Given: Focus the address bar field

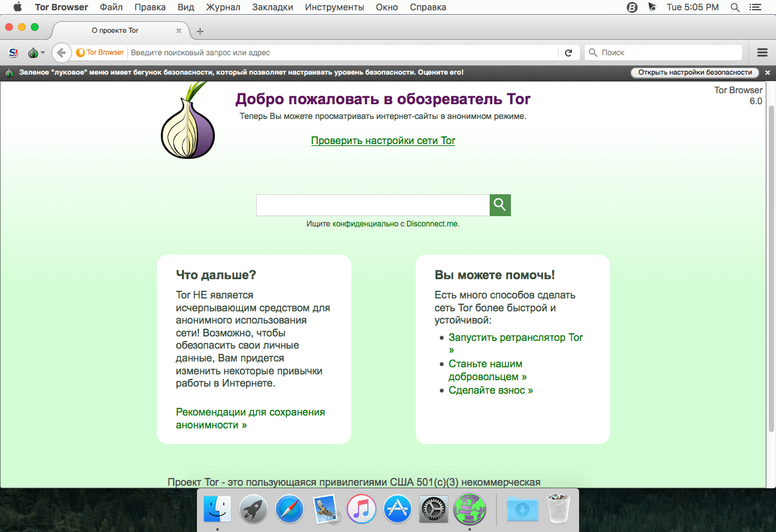Looking at the screenshot, I should click(x=343, y=53).
